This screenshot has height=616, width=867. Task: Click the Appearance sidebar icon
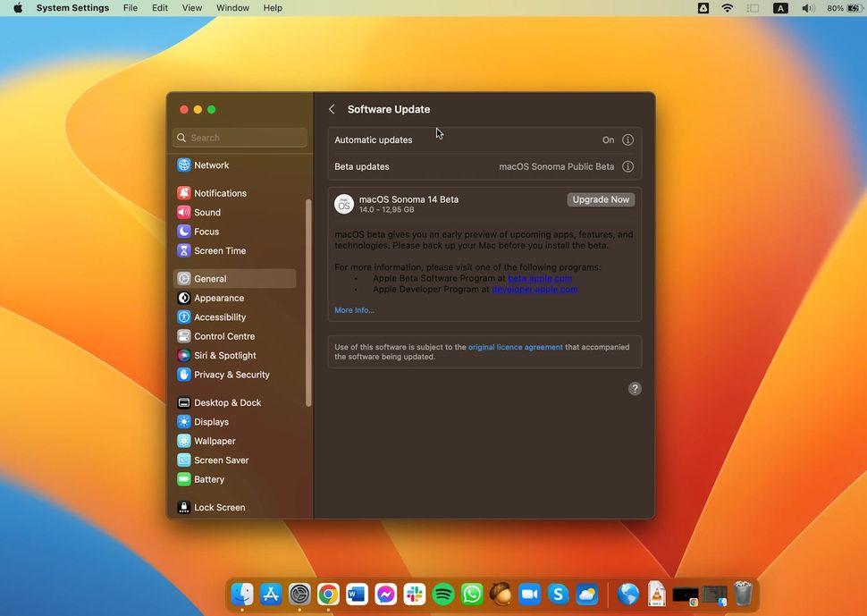point(182,298)
